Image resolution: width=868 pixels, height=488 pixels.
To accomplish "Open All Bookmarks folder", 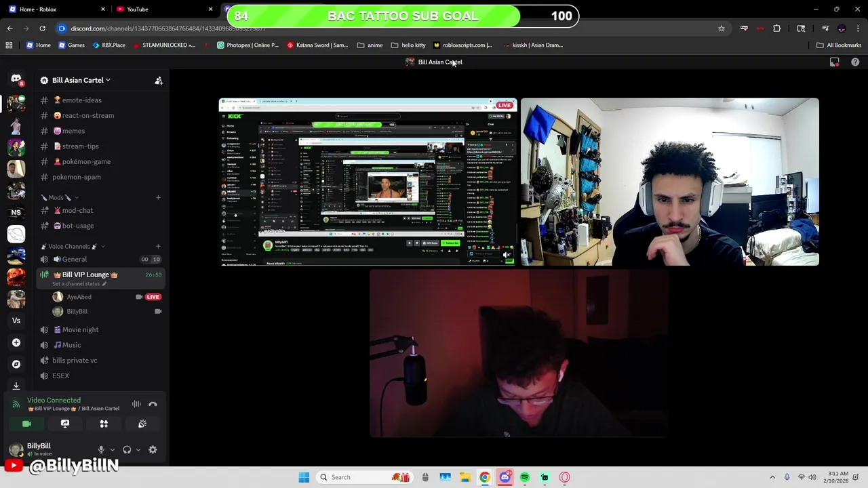I will 839,45.
